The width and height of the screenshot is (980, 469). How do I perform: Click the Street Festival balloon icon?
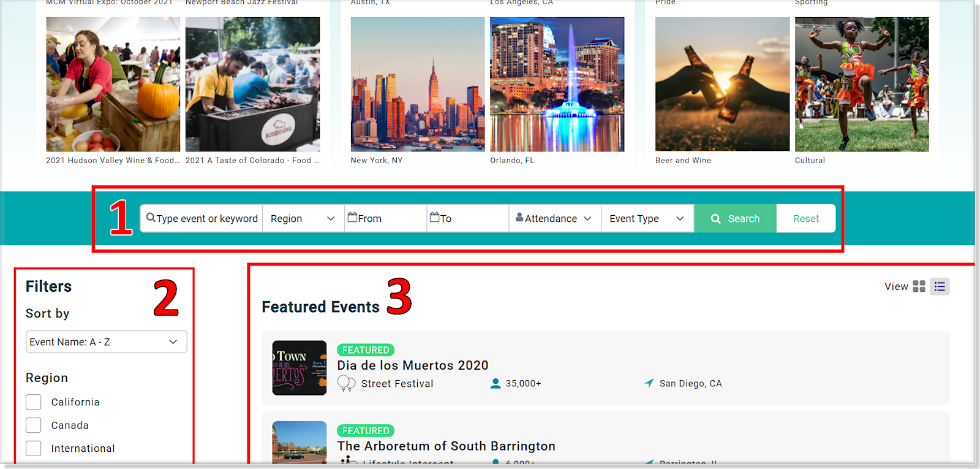click(x=346, y=384)
